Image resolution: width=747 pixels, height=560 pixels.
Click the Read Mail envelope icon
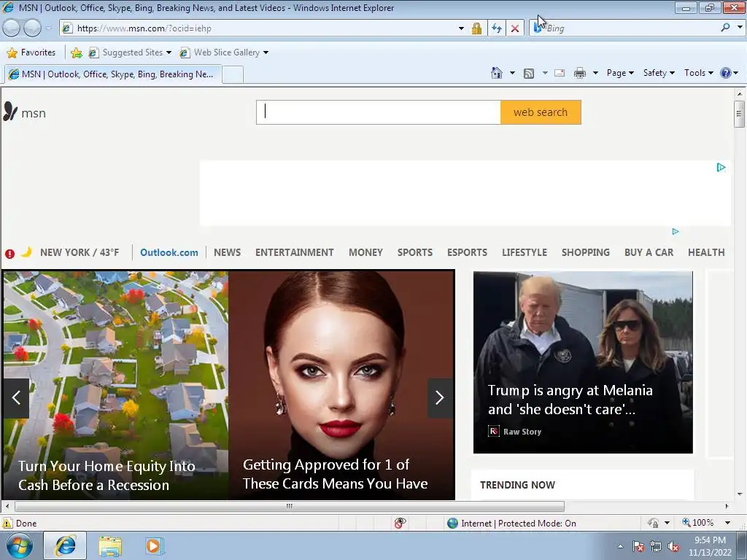coord(560,73)
